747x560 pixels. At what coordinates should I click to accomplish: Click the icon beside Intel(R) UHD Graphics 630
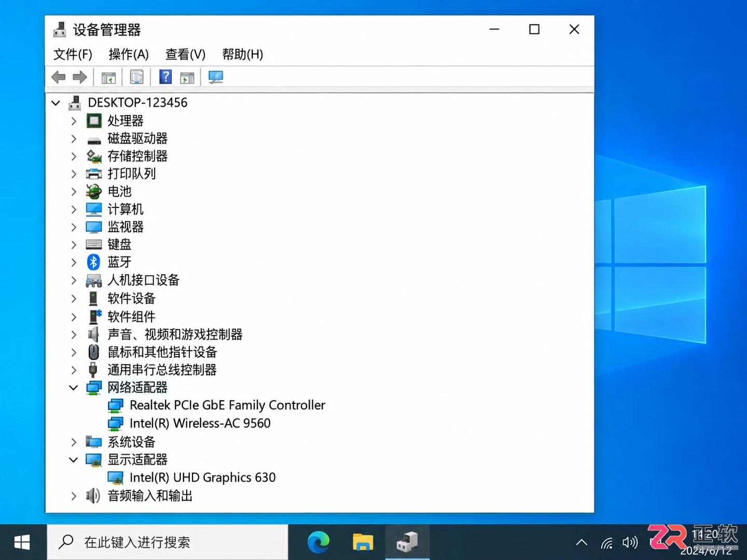click(x=116, y=478)
